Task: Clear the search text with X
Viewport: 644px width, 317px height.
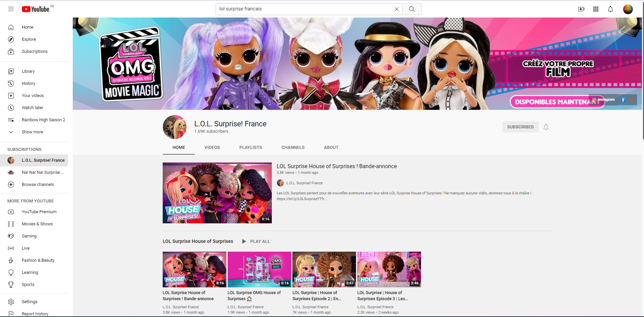Action: point(397,9)
